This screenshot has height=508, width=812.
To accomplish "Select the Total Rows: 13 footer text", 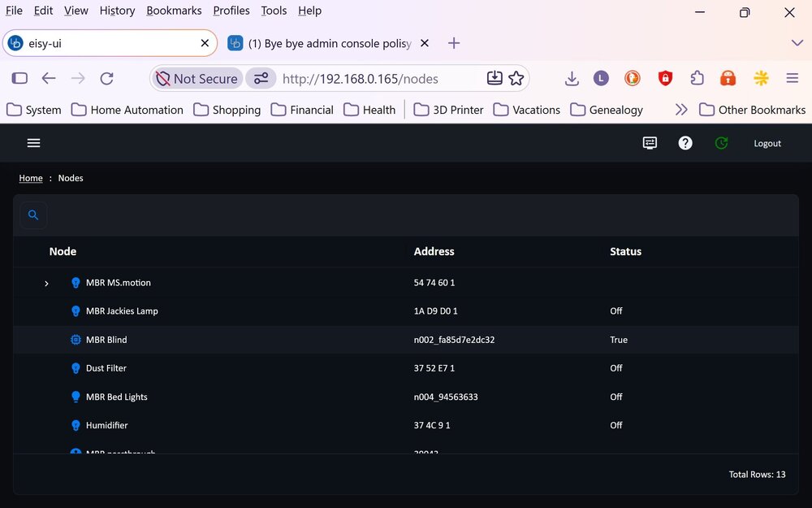I will (757, 475).
